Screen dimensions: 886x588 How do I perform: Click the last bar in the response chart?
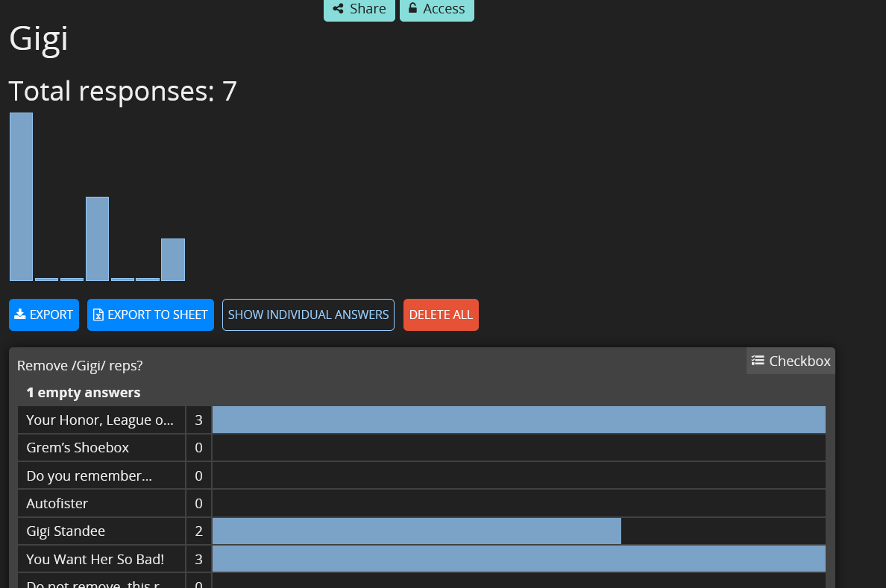tap(173, 259)
